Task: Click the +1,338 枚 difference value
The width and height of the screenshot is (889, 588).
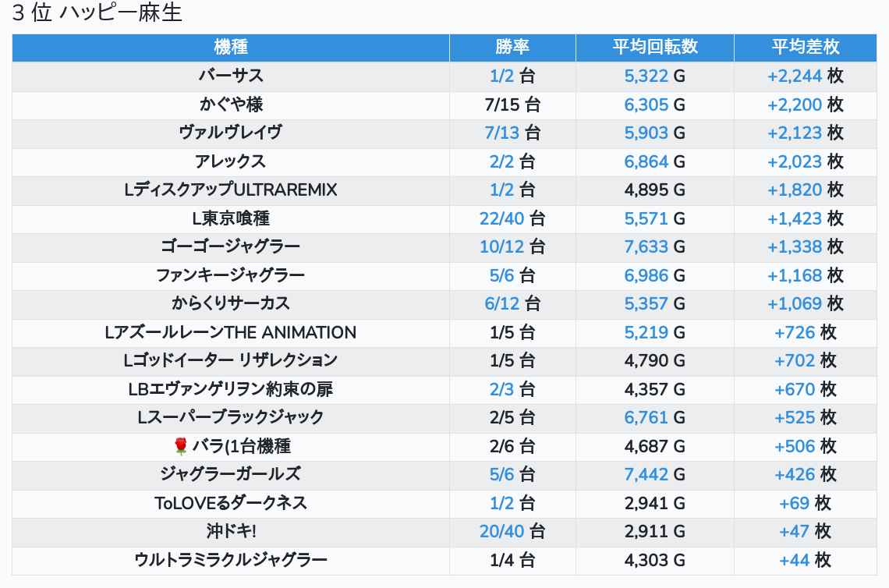Action: pos(805,246)
